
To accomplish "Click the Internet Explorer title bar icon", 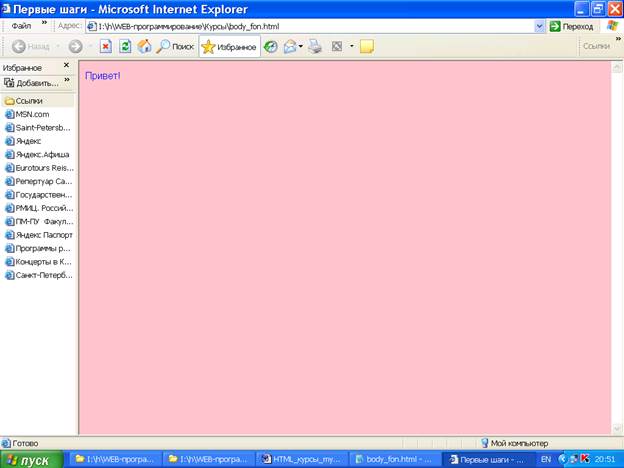I will pyautogui.click(x=6, y=8).
